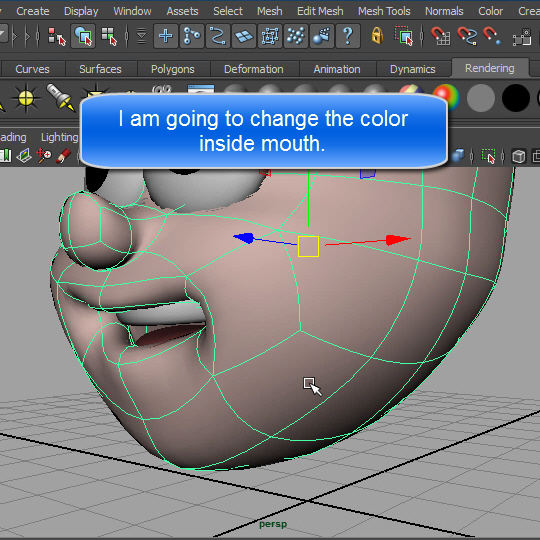Screen dimensions: 540x540
Task: Grab the blue Z-axis move arrow
Action: [x=244, y=238]
